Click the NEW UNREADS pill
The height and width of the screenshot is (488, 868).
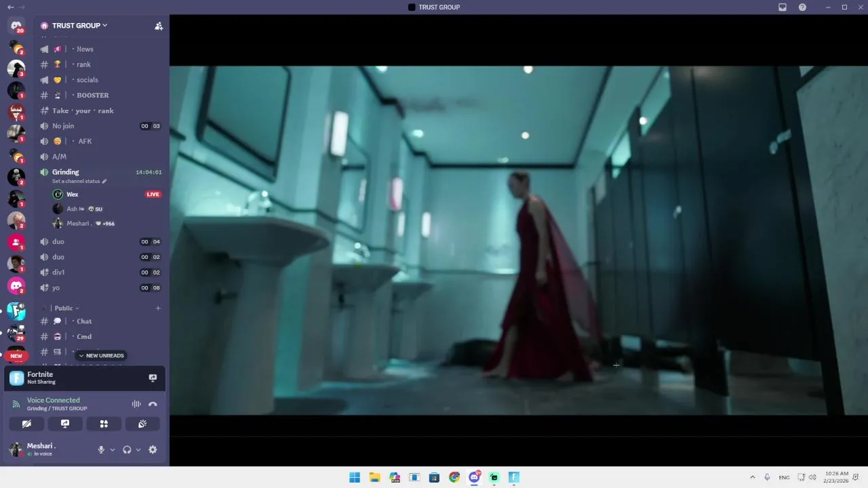[102, 356]
